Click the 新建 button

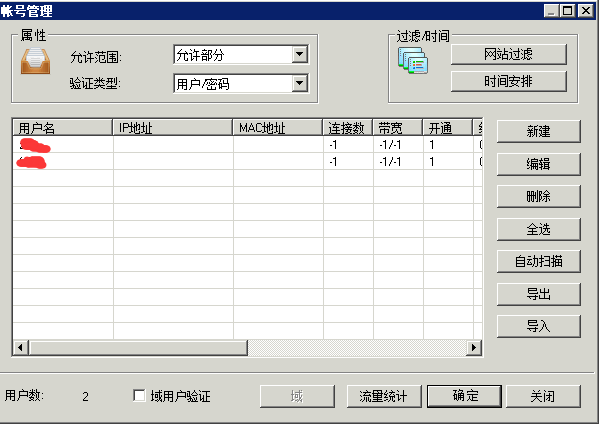[x=538, y=131]
